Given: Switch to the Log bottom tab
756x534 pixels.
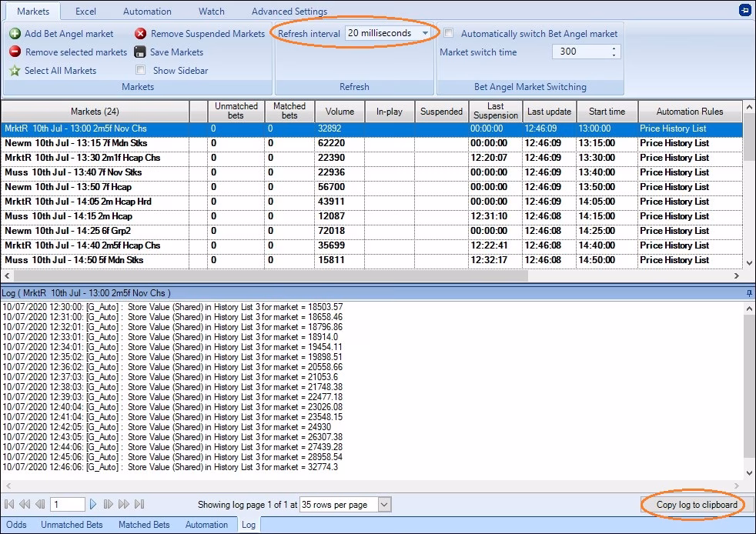Looking at the screenshot, I should click(249, 524).
